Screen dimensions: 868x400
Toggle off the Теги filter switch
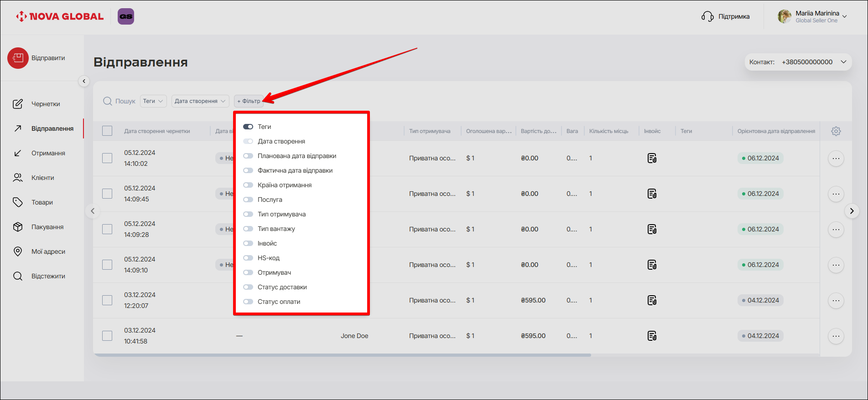tap(248, 127)
